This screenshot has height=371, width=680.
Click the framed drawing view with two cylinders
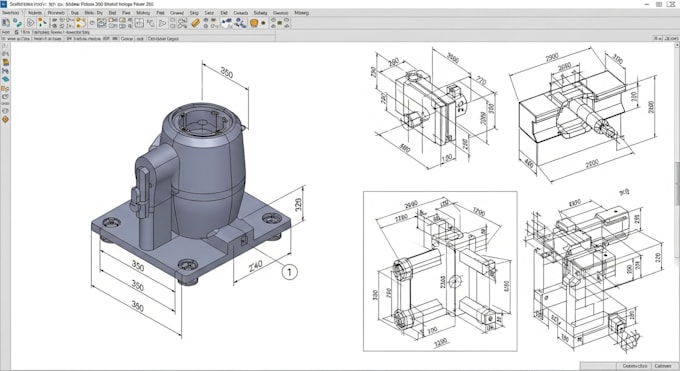click(440, 271)
